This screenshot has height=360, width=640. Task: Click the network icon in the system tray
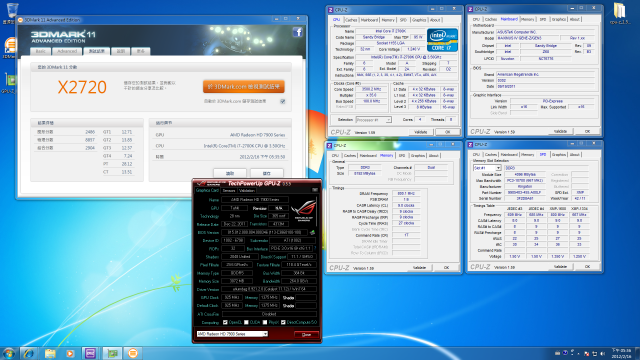pos(595,353)
